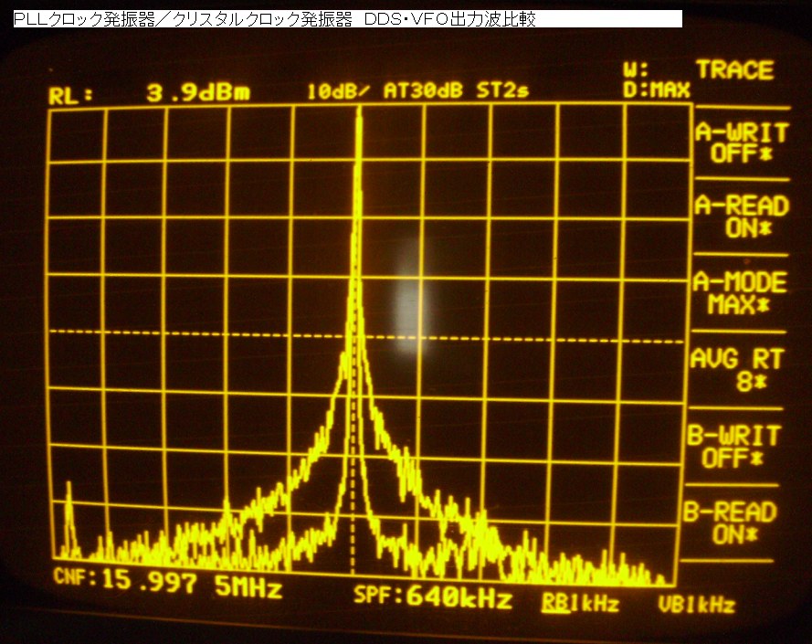The height and width of the screenshot is (644, 812).
Task: Click the AT30dB attenuation readout
Action: point(423,91)
